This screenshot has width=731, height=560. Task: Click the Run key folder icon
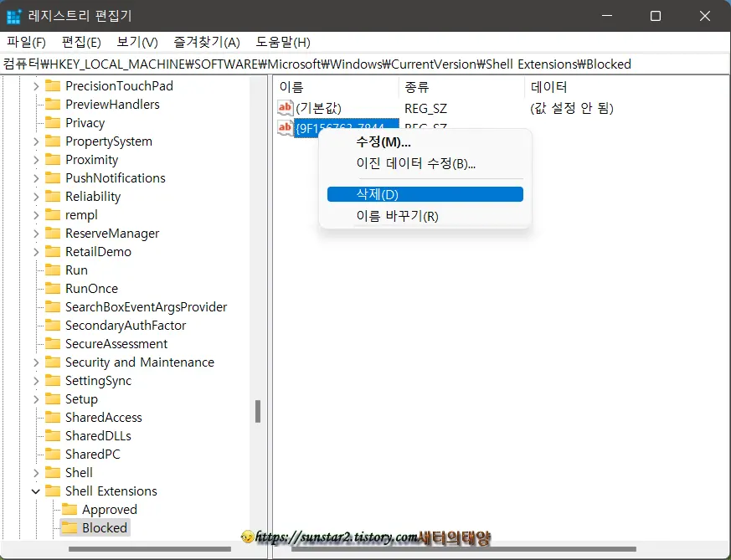[x=51, y=270]
